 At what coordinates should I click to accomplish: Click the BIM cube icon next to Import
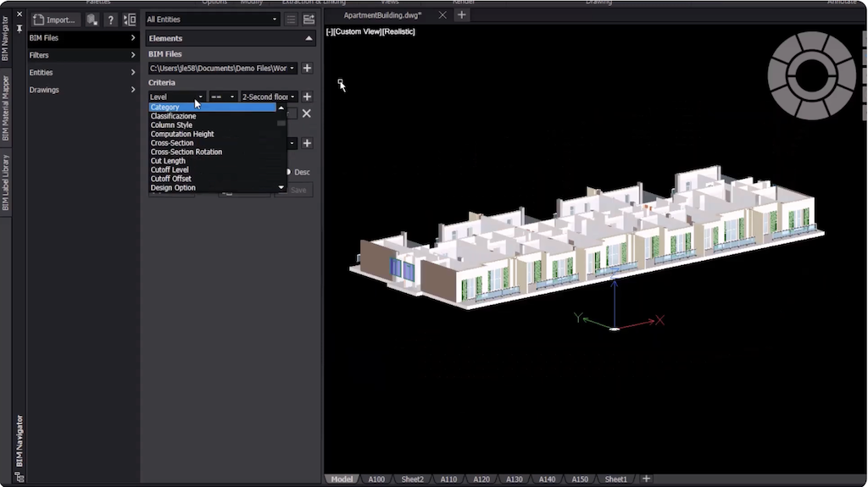coord(92,20)
